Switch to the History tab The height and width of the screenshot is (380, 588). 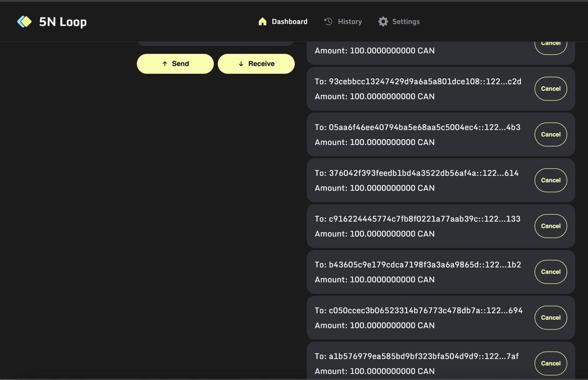(349, 22)
